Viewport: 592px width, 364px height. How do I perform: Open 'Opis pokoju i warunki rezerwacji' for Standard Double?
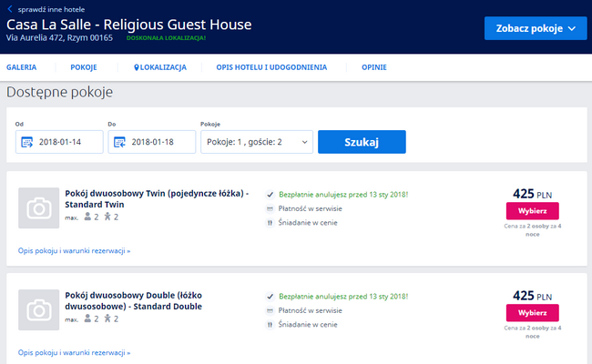[x=74, y=353]
